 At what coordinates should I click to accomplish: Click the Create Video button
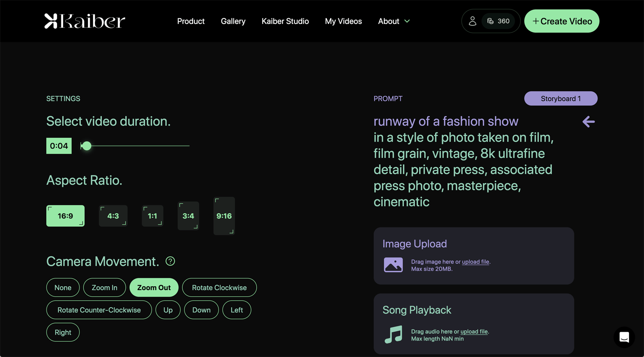pos(562,21)
